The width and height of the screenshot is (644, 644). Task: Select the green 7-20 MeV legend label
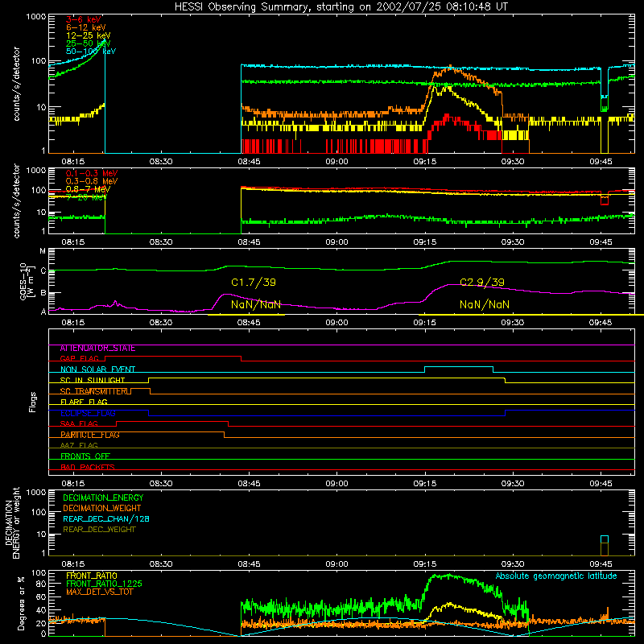click(x=85, y=197)
